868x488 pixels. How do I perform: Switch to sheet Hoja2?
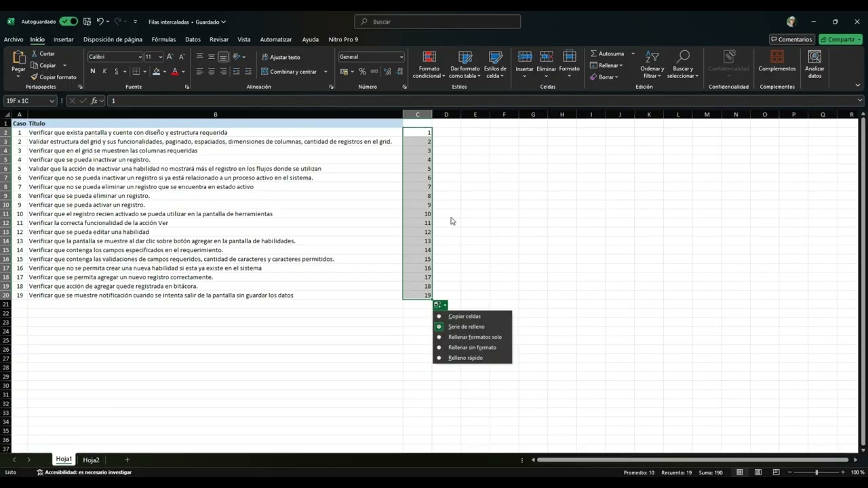[91, 460]
